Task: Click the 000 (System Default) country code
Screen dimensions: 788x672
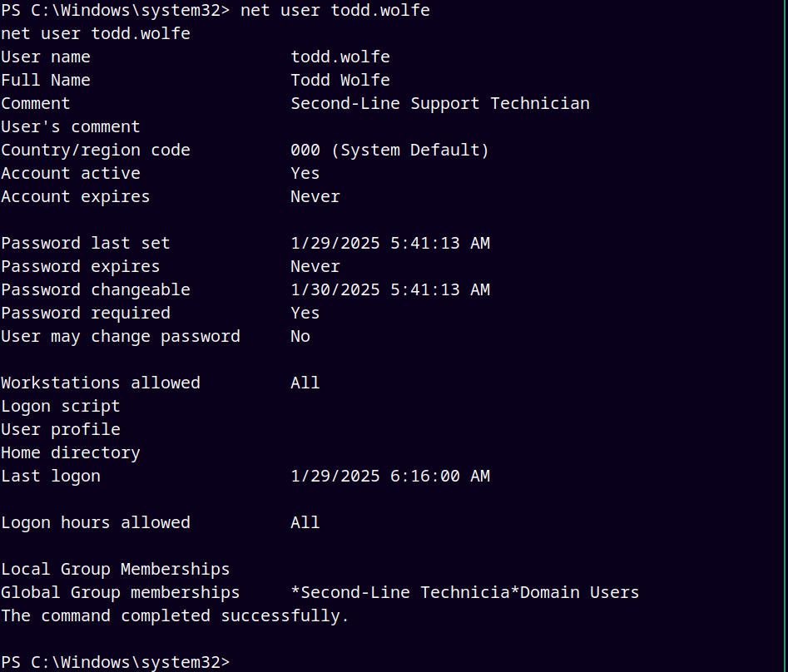Action: (x=389, y=151)
